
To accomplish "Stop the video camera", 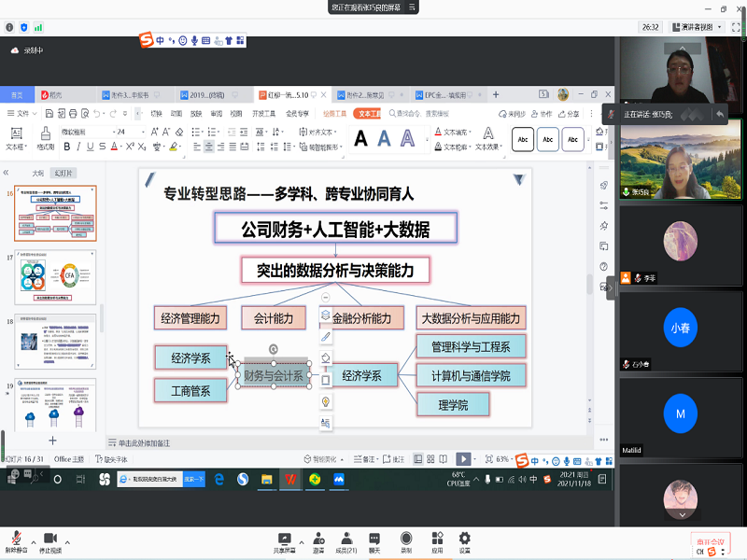I will [x=49, y=539].
